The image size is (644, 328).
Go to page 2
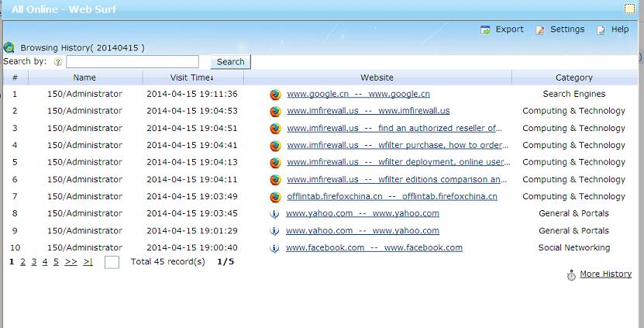pyautogui.click(x=23, y=261)
